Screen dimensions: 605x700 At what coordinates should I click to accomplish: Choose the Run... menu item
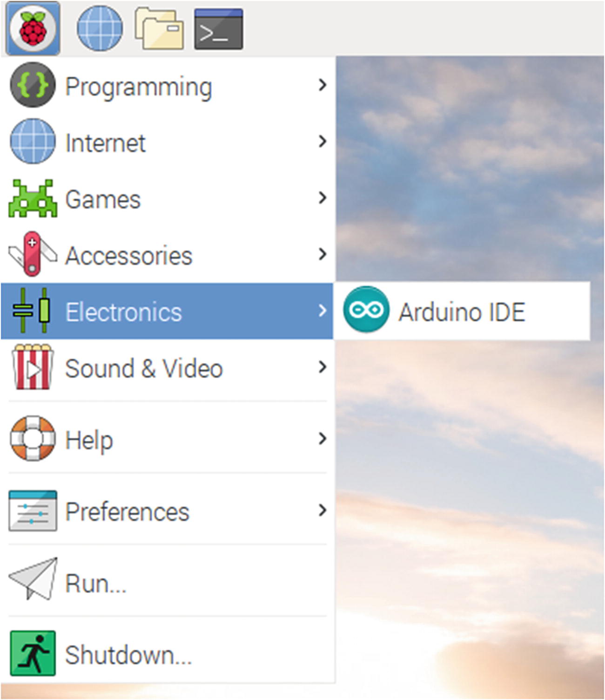pyautogui.click(x=167, y=581)
